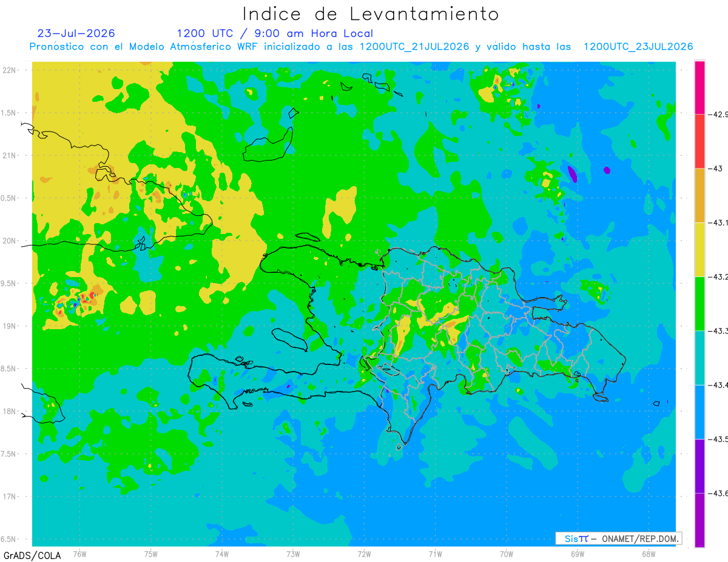
Task: Select the '-42.9' legend value
Action: (718, 114)
